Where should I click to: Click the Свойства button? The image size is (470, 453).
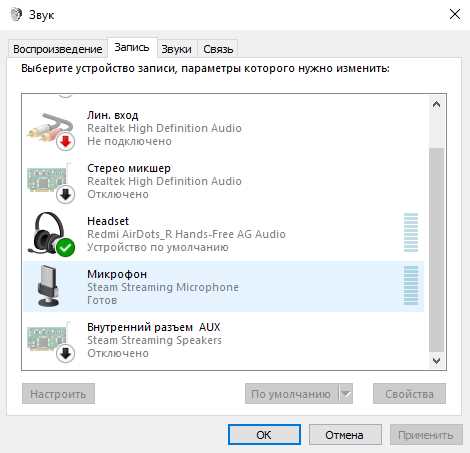pos(409,394)
